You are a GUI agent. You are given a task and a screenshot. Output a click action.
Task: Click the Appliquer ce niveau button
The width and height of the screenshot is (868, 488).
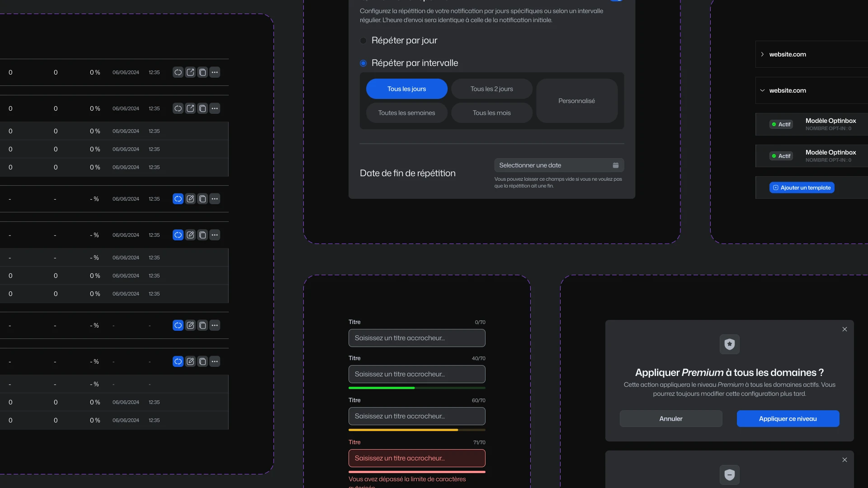[x=788, y=419]
